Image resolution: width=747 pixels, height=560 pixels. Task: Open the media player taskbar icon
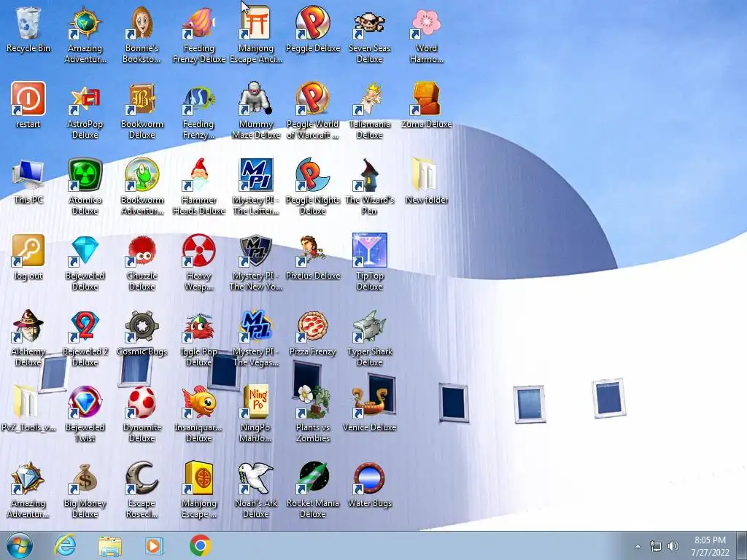155,545
